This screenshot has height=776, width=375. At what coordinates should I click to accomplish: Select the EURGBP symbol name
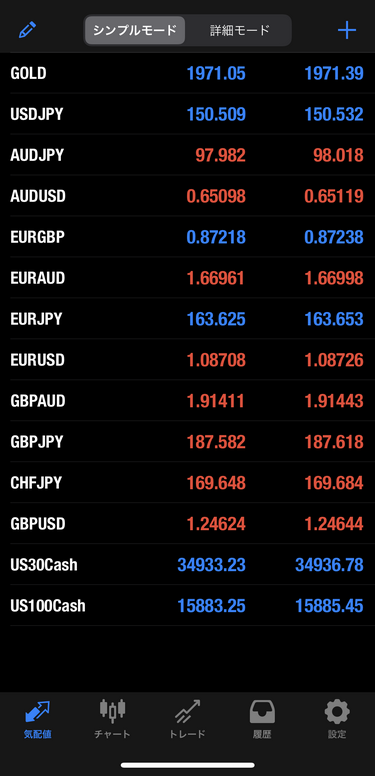pyautogui.click(x=37, y=237)
